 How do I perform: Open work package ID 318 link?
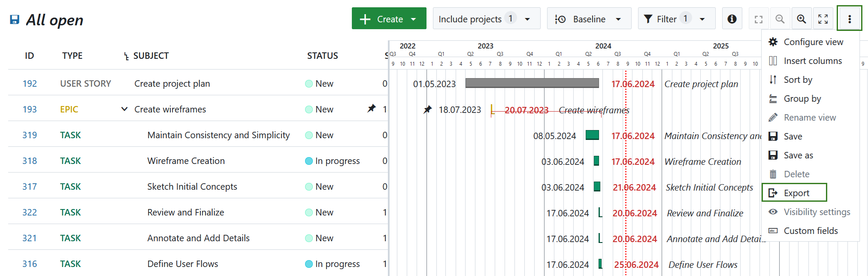click(x=30, y=161)
